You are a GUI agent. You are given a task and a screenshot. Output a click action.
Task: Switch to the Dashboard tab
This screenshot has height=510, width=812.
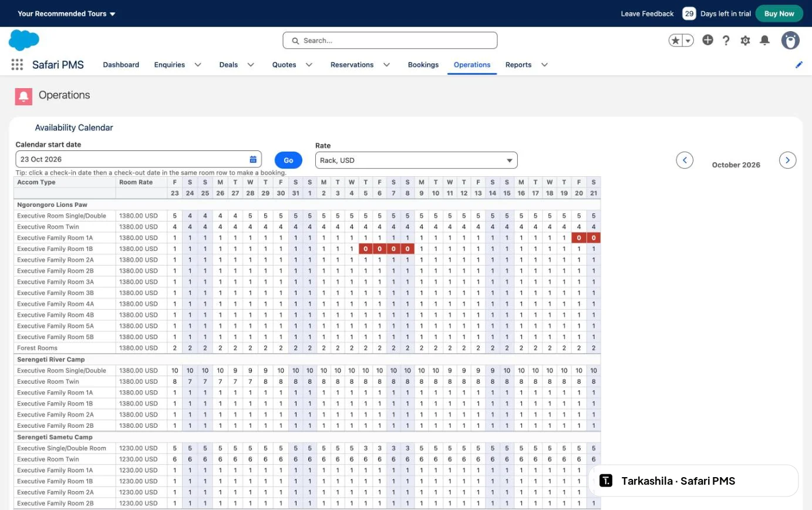pyautogui.click(x=121, y=65)
